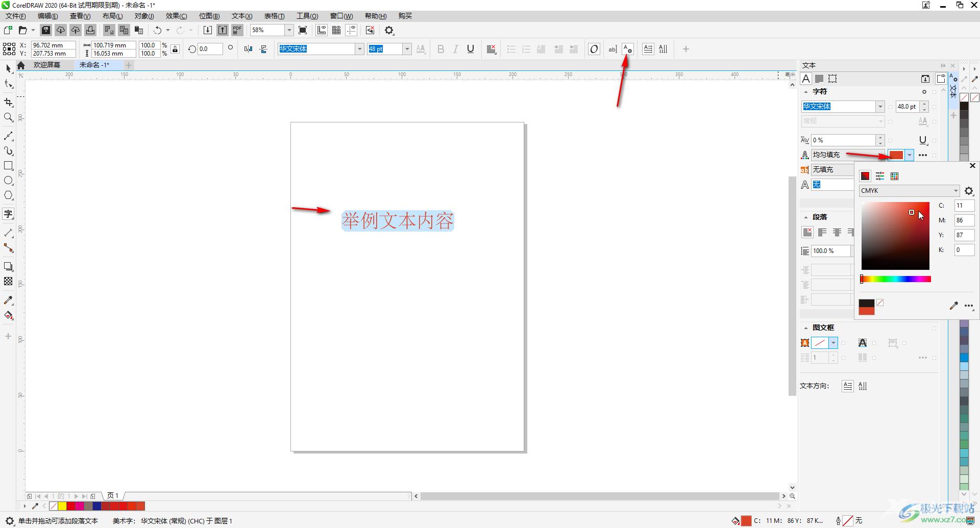The image size is (980, 528).
Task: Click the Print icon
Action: pyautogui.click(x=90, y=30)
